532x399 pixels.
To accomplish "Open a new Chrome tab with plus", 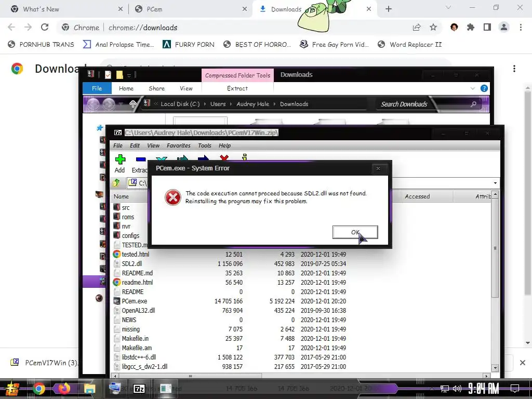I will [x=389, y=9].
